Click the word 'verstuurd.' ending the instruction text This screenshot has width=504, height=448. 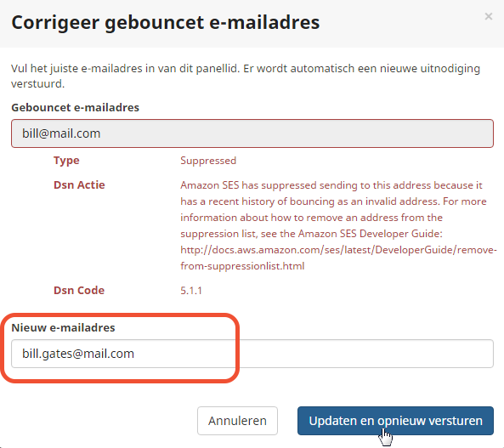click(x=38, y=83)
